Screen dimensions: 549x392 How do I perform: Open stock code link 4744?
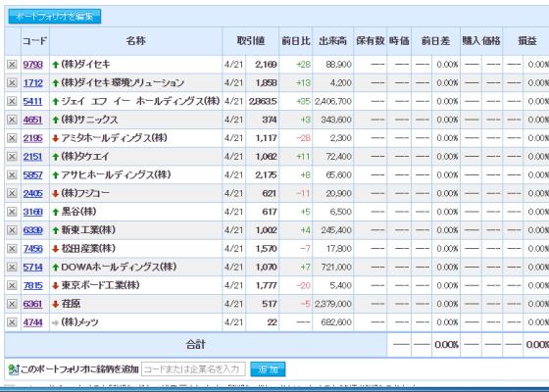coord(33,322)
